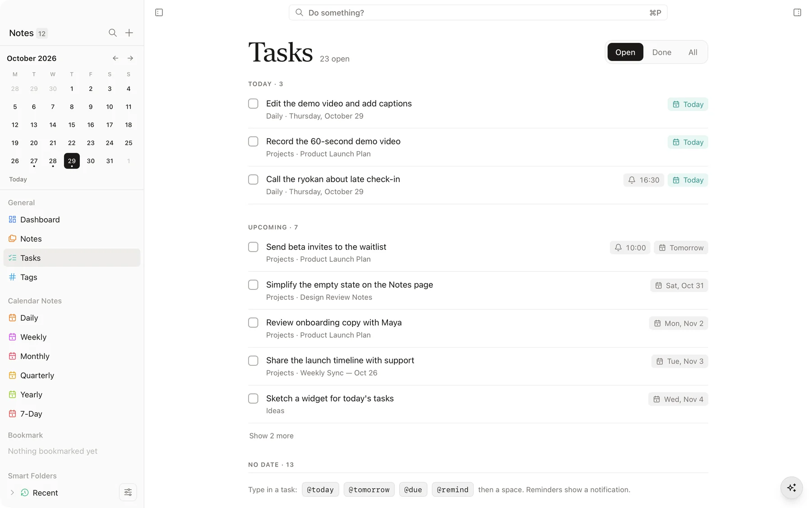Open Dashboard from sidebar
The height and width of the screenshot is (508, 812).
pyautogui.click(x=72, y=219)
